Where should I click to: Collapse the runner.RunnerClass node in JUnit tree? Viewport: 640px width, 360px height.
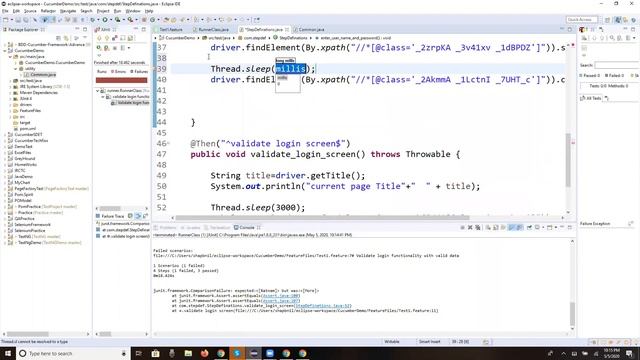click(x=98, y=91)
